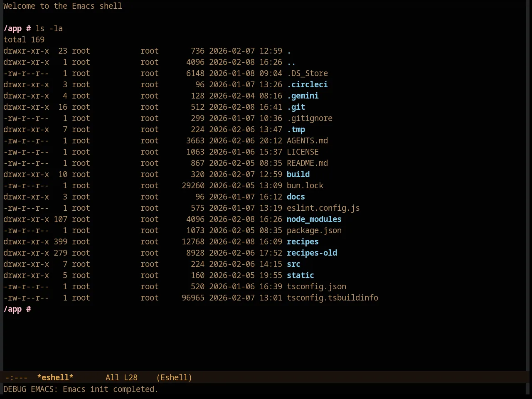Click the AGENTS.md file name
The height and width of the screenshot is (399, 532).
(307, 140)
